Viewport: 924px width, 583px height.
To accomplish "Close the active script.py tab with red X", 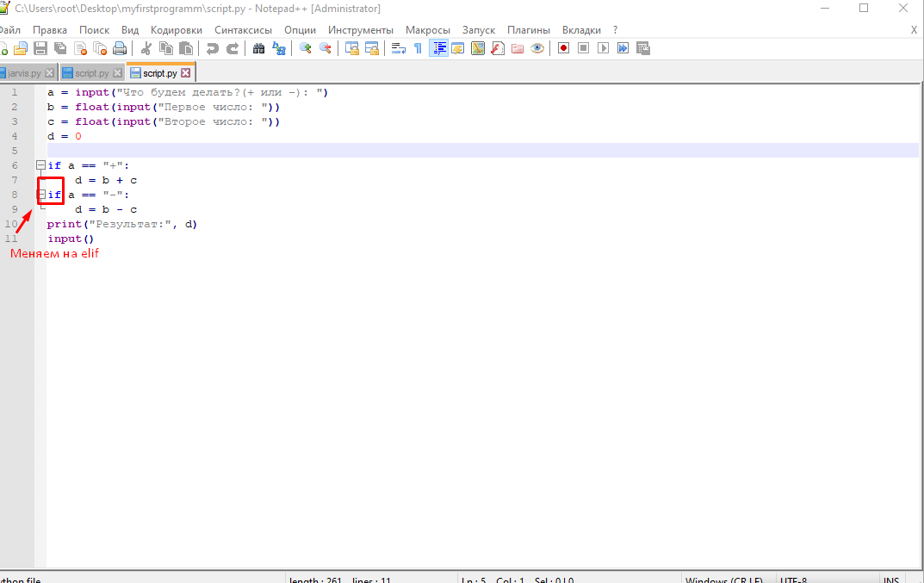I will [x=186, y=73].
